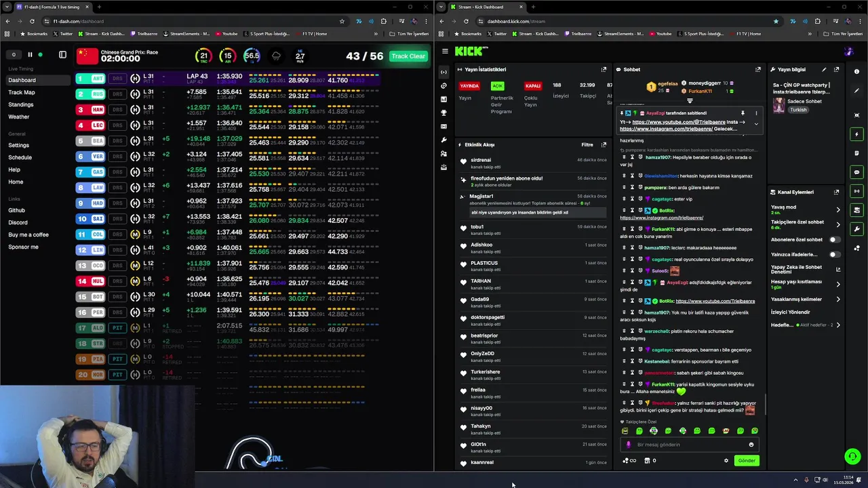Screen dimensions: 868x488
Task: Open the trophy icon in Kick sidebar
Action: pyautogui.click(x=443, y=113)
